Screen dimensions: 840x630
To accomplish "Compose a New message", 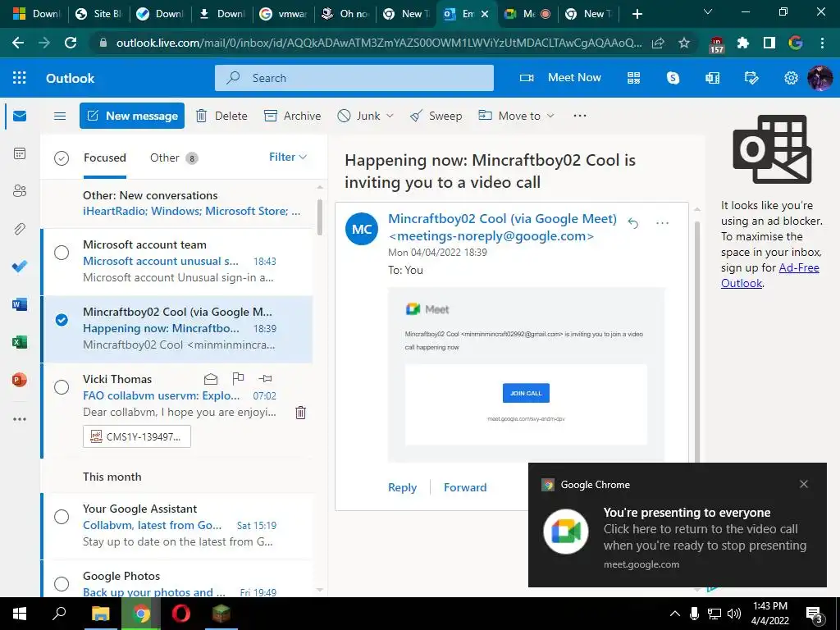I will pos(132,116).
